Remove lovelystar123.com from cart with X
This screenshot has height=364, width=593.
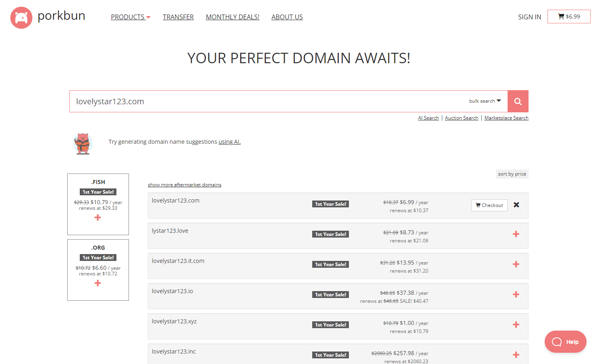tap(516, 205)
